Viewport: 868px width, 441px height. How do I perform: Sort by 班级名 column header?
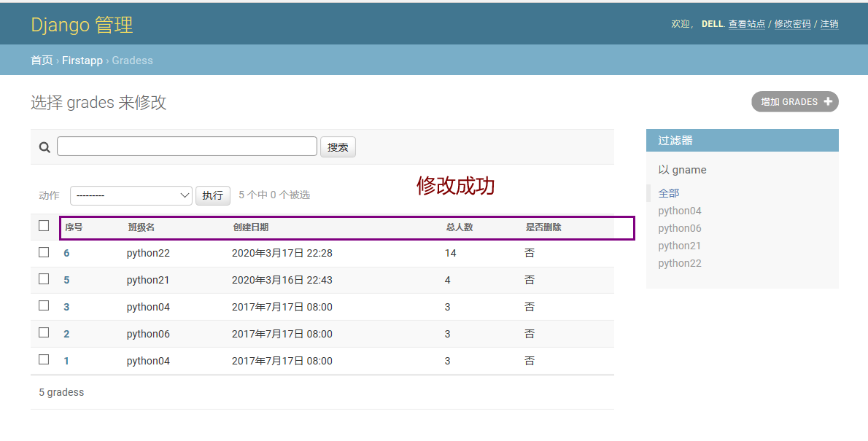click(x=142, y=227)
